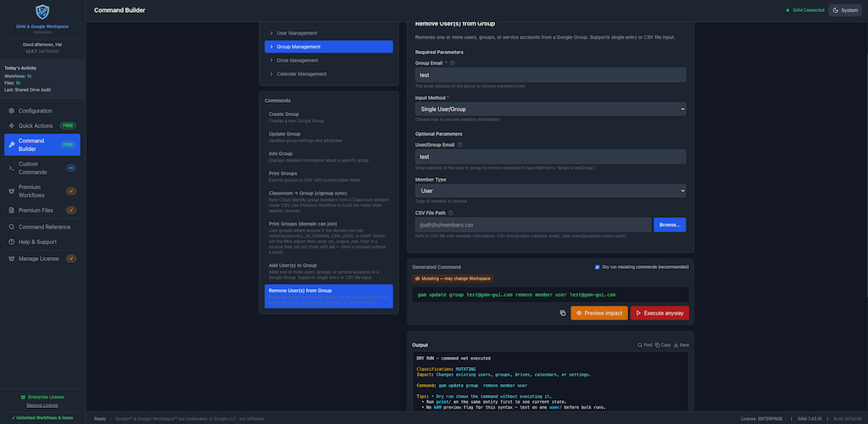Click the FREE badge on Quick Actions

point(68,126)
